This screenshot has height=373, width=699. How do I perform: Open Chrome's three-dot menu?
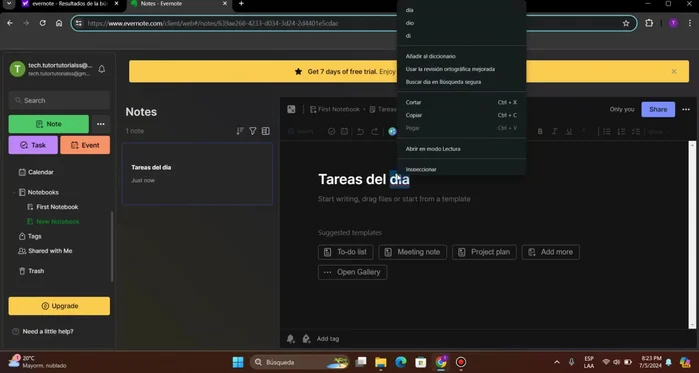pyautogui.click(x=690, y=23)
